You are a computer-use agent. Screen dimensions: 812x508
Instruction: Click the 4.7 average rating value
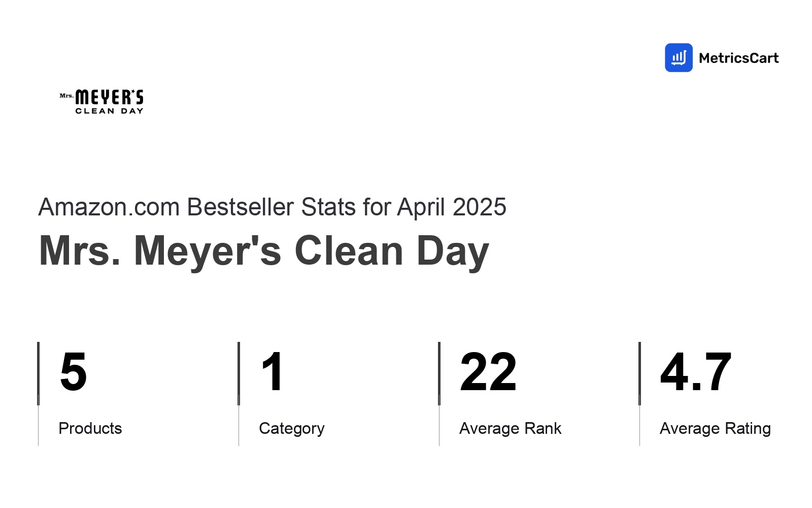(x=696, y=372)
